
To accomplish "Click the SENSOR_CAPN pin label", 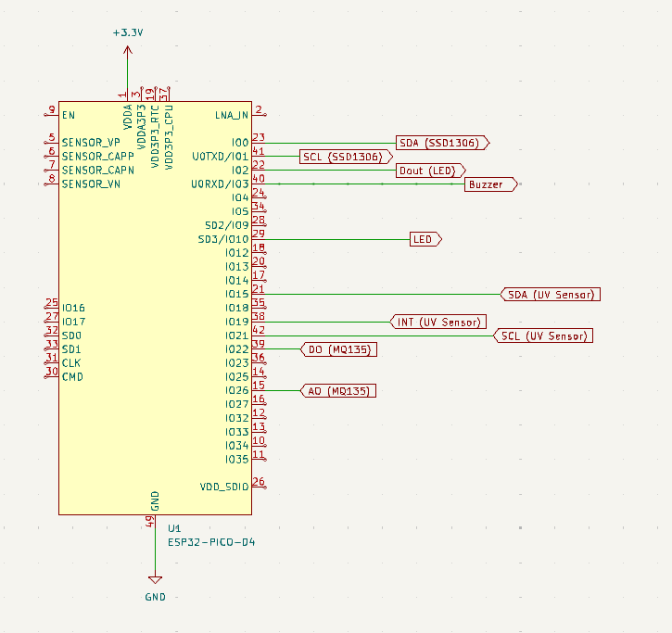I will (97, 171).
